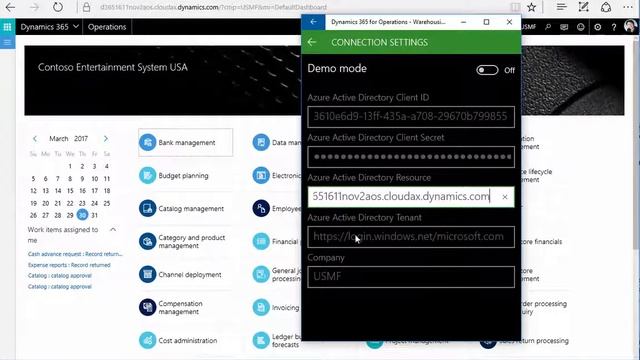
Task: Click the USMF company selector
Action: [x=529, y=27]
